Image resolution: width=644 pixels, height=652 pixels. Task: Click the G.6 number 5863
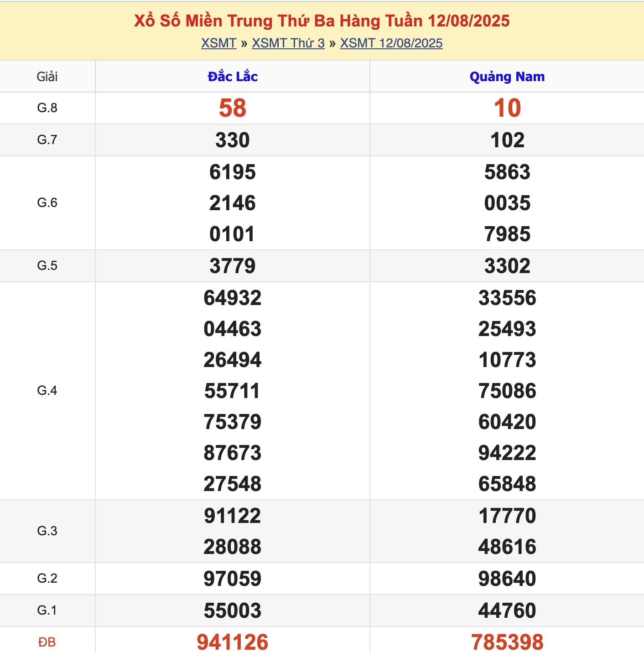[507, 172]
